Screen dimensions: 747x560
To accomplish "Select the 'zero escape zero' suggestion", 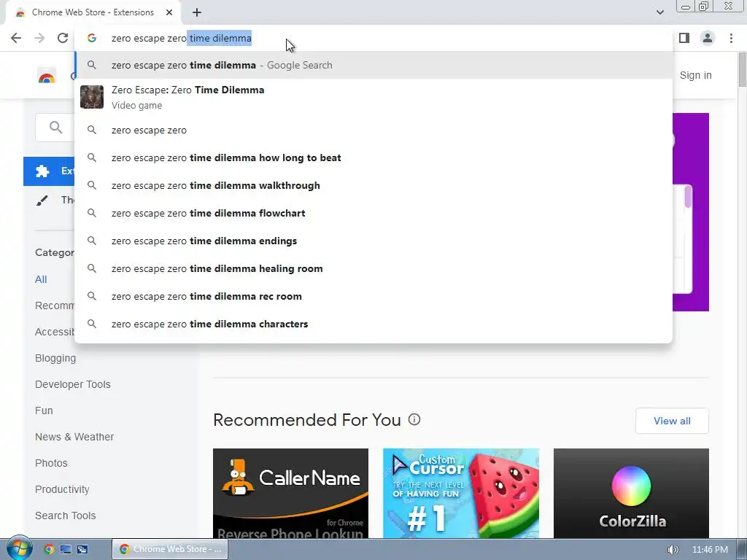I will pyautogui.click(x=373, y=130).
